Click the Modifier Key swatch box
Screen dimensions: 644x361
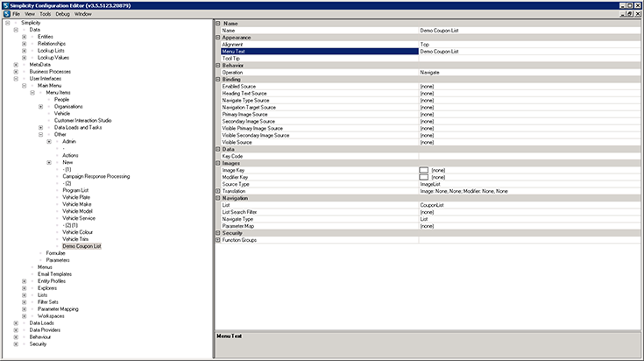(423, 177)
